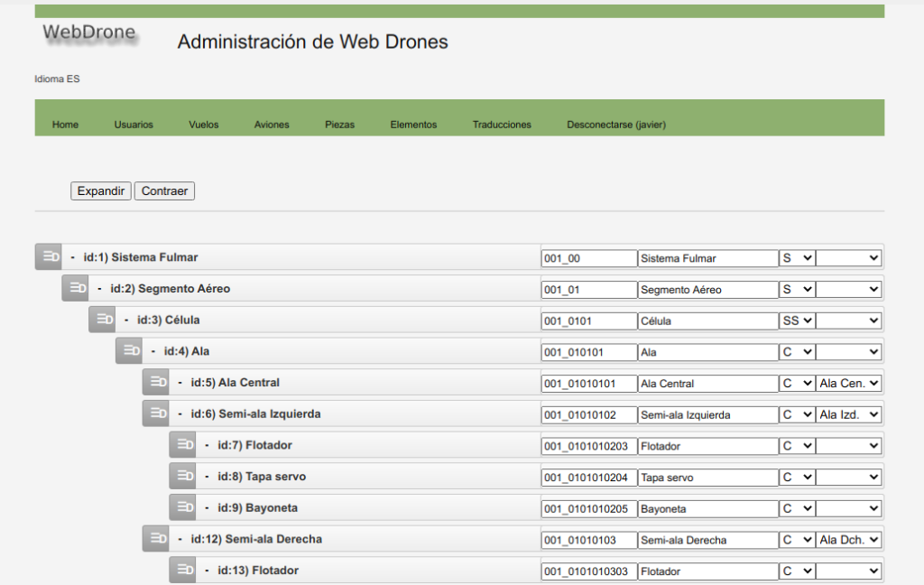Click the handle icon for Ala Central
The width and height of the screenshot is (924, 585).
point(158,383)
